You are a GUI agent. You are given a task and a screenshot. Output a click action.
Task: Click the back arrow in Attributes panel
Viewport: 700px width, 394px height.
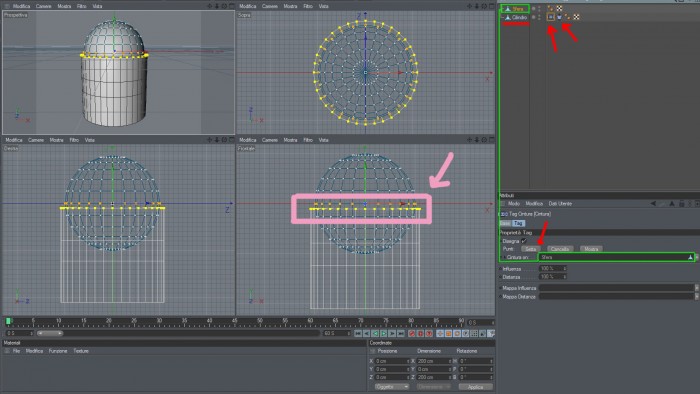pyautogui.click(x=653, y=203)
